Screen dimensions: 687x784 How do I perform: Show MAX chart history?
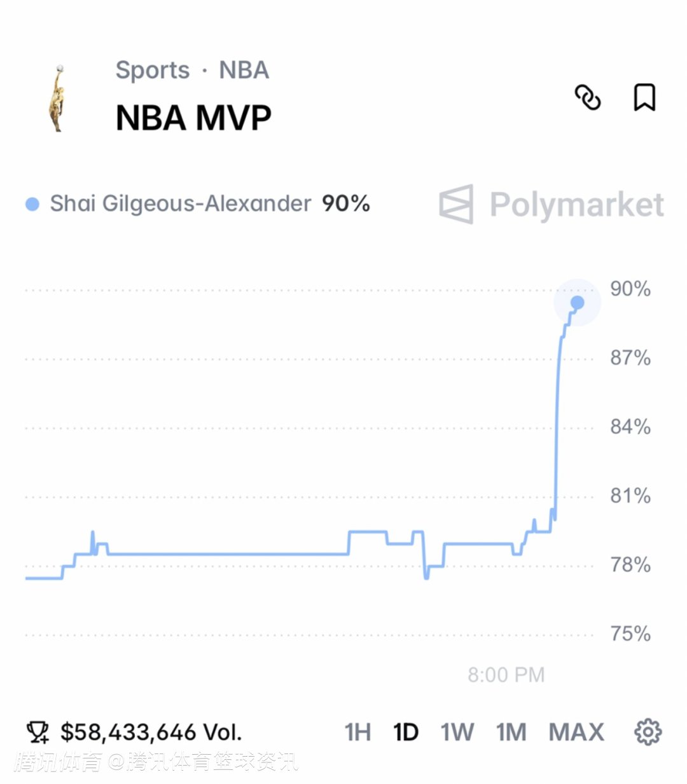pyautogui.click(x=576, y=732)
